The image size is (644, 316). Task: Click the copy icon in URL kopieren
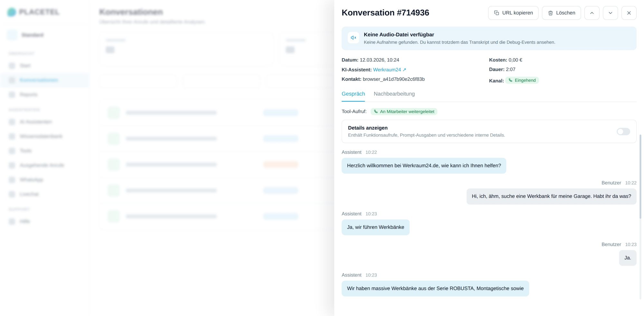pos(497,13)
